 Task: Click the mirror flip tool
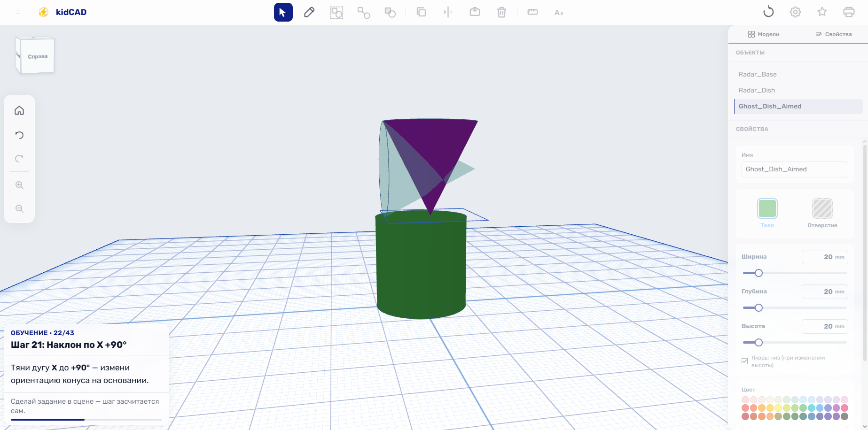[448, 12]
